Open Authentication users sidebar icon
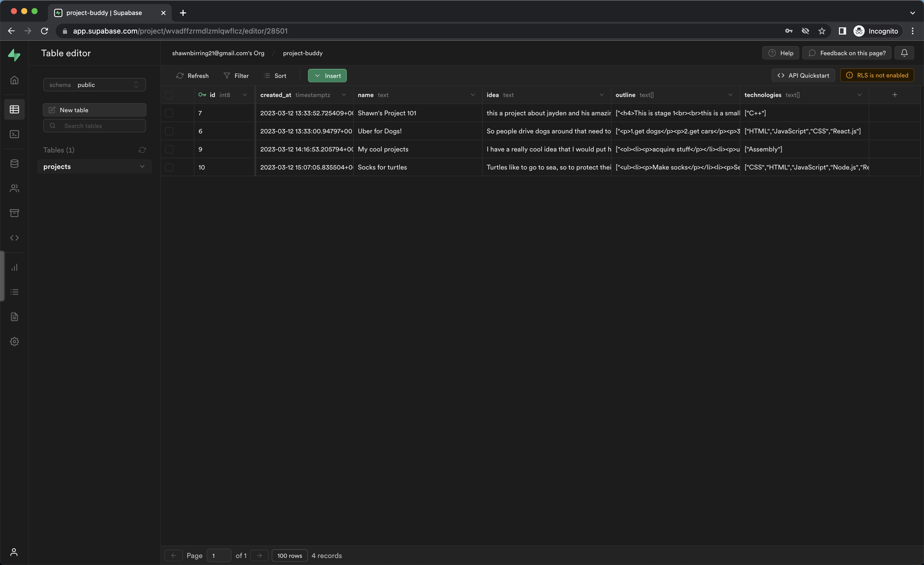This screenshot has width=924, height=565. (x=14, y=188)
